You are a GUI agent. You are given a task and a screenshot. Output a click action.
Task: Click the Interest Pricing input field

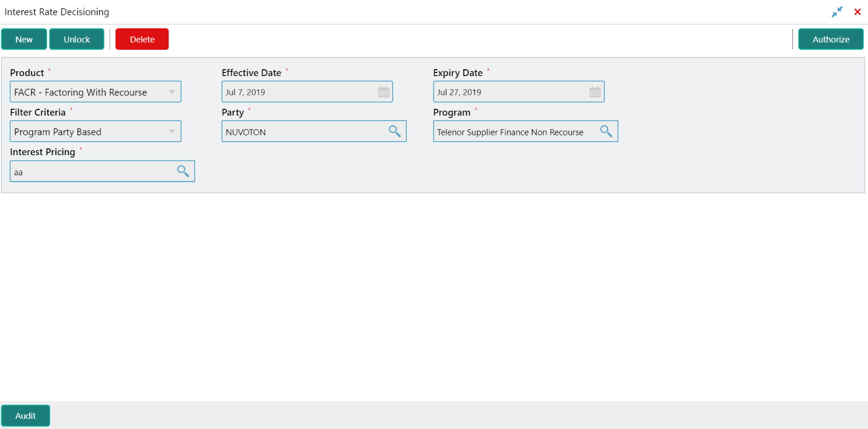(x=92, y=172)
